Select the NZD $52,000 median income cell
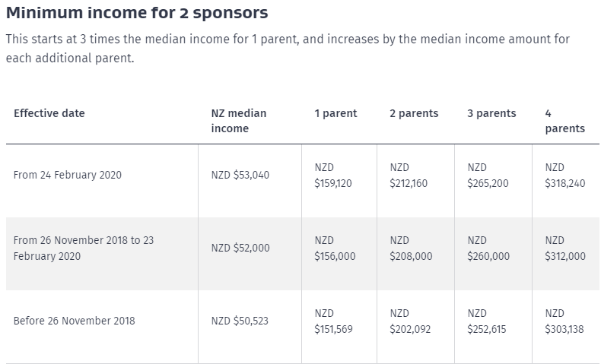Viewport: 601px width, 364px height. (x=240, y=248)
